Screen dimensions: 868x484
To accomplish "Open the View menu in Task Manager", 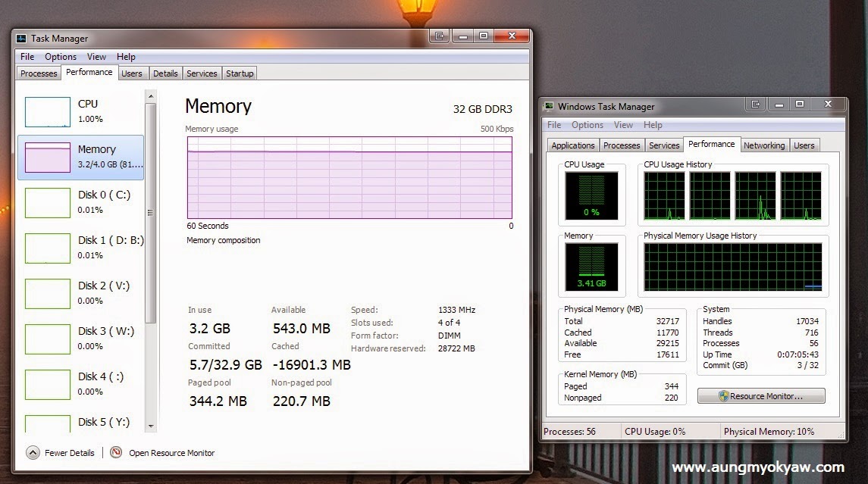I will (x=96, y=56).
